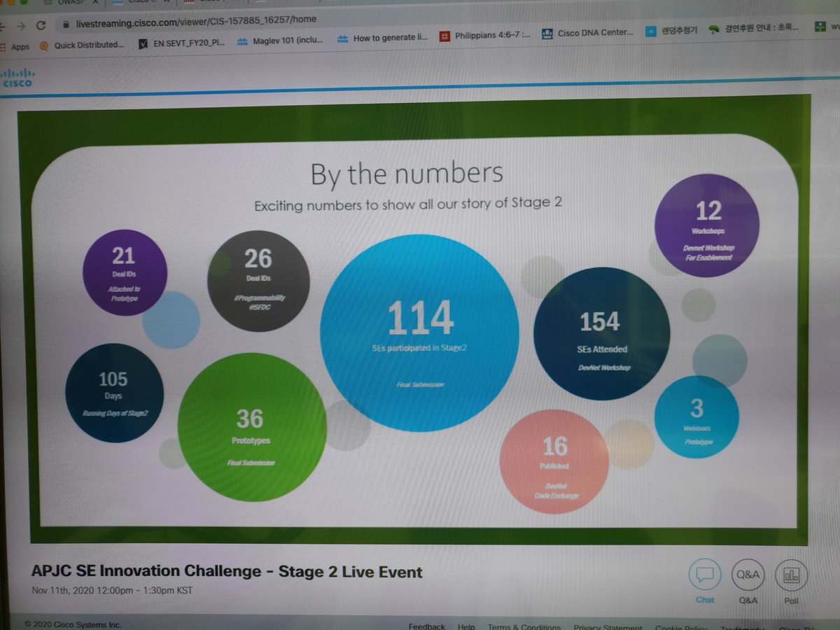Click the 26 Deal IDs gray circle
This screenshot has height=630, width=840.
(x=258, y=280)
